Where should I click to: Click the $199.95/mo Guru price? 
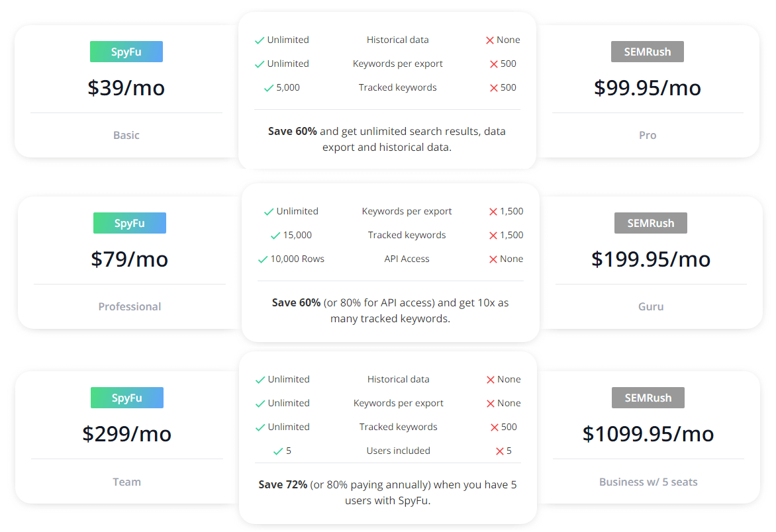651,259
